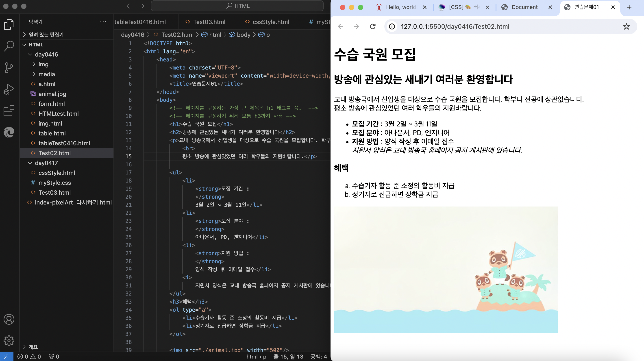Open the Explorer view icon
The image size is (644, 361).
pyautogui.click(x=9, y=24)
